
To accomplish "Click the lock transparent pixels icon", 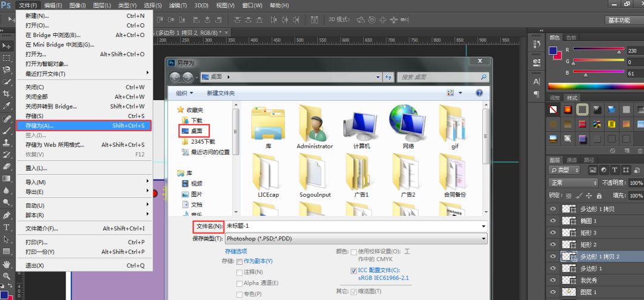I will pyautogui.click(x=568, y=196).
